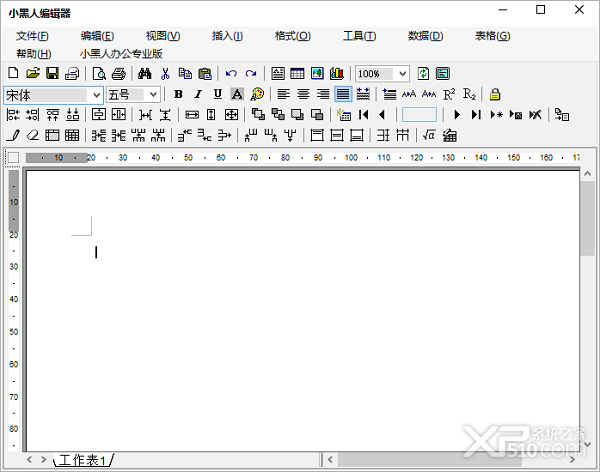This screenshot has width=600, height=472.
Task: Open the 视图(V) menu
Action: click(x=163, y=36)
